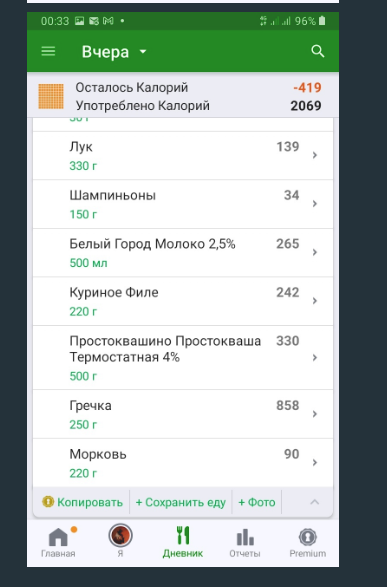
Task: Open chevron next to Гречка entry
Action: coord(315,414)
